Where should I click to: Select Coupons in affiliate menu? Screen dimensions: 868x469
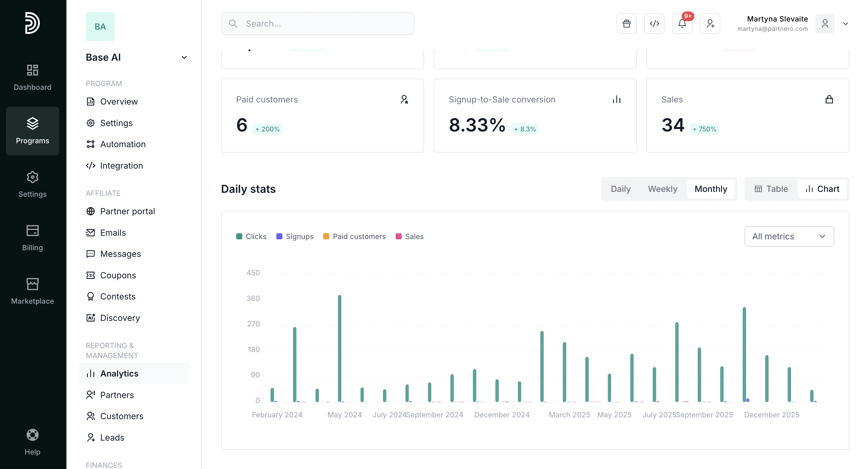click(x=118, y=275)
